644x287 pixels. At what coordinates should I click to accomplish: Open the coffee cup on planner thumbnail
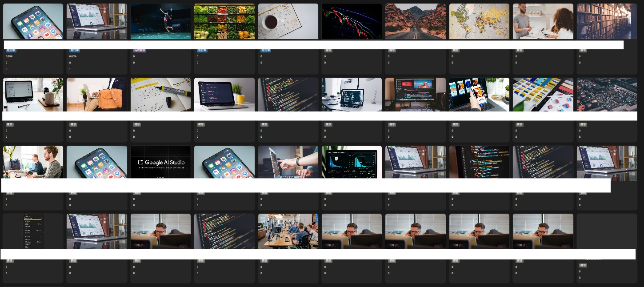[x=288, y=22]
